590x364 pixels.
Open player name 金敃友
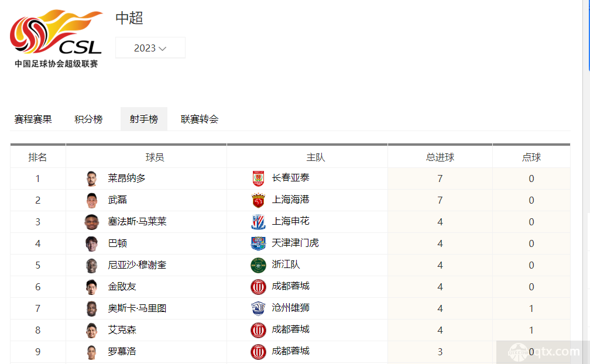click(122, 287)
